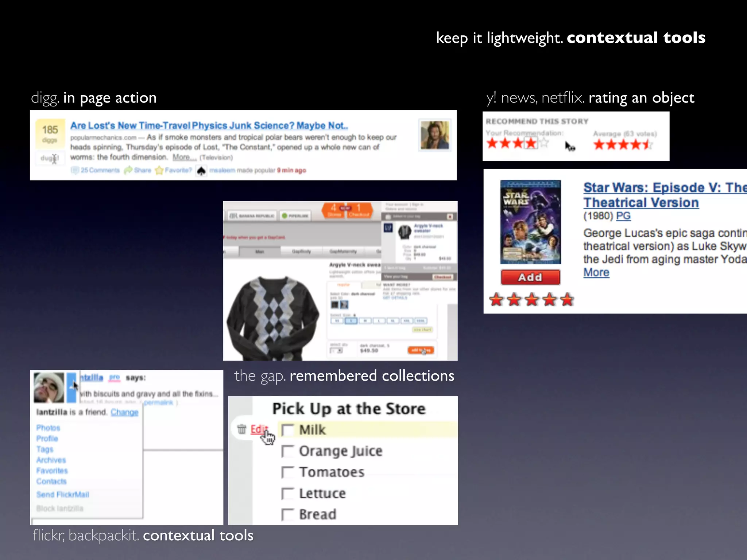Click the Change link next to lantzilla is a friend
Viewport: 747px width, 560px height.
(x=124, y=412)
